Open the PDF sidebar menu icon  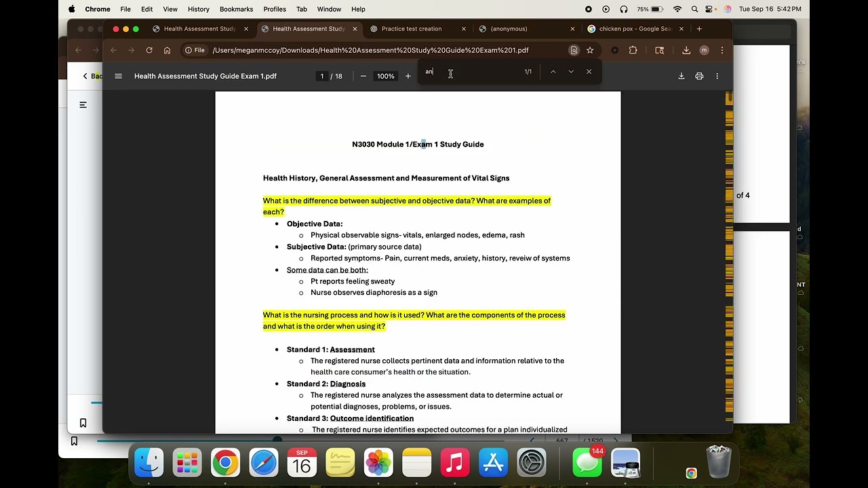[x=119, y=76]
